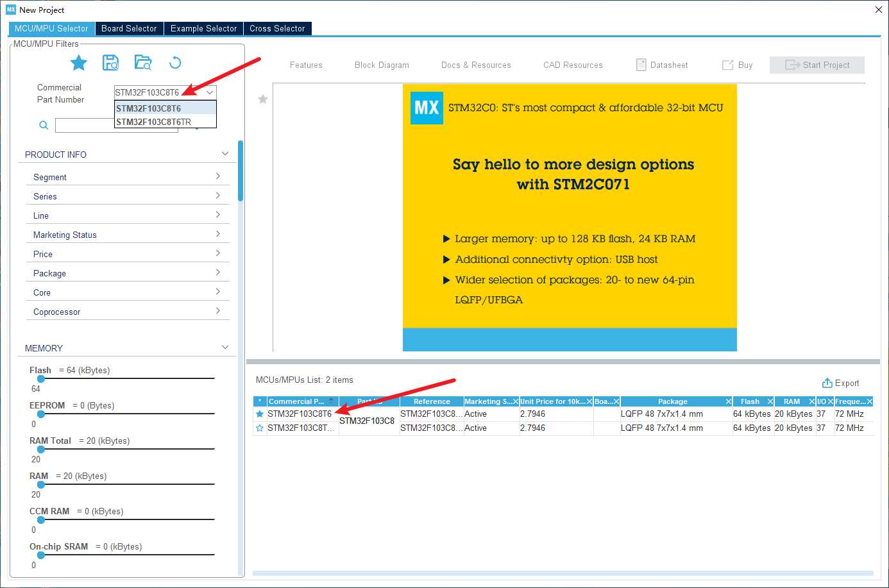Click the Flash memory slider handle

pos(41,379)
